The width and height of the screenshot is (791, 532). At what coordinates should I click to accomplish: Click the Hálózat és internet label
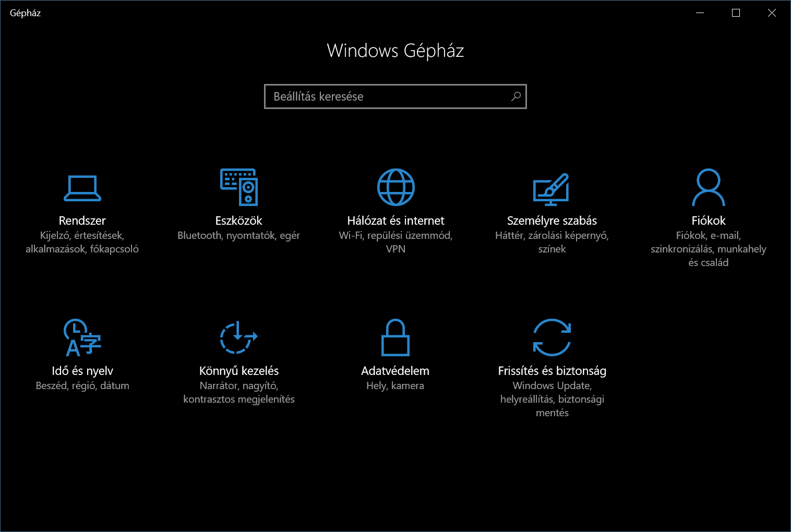[395, 221]
